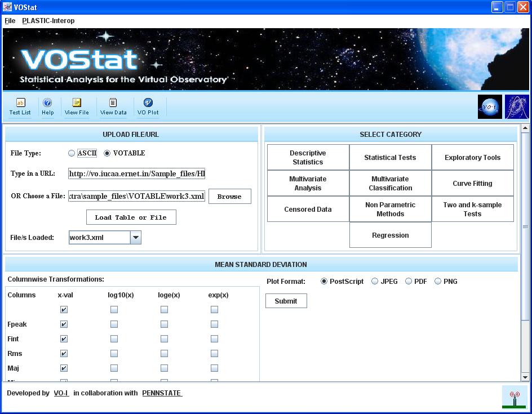Screen dimensions: 532x414
Task: Select Multivariate Classification category
Action: 390,183
